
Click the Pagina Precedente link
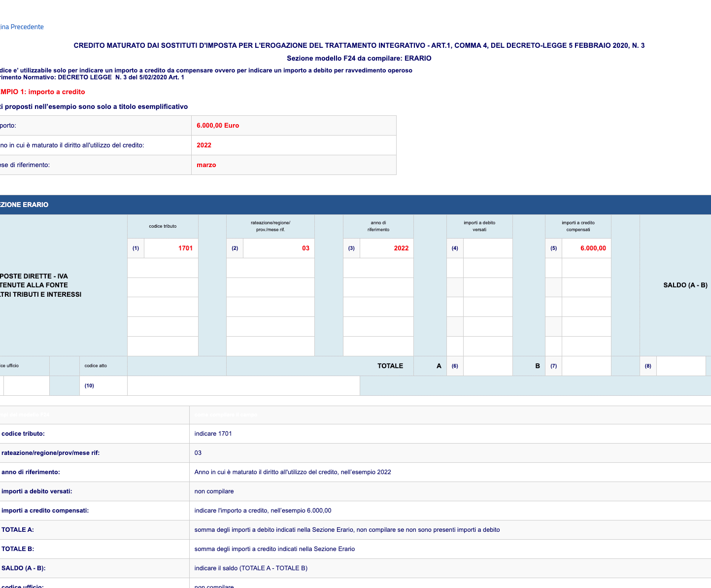22,27
